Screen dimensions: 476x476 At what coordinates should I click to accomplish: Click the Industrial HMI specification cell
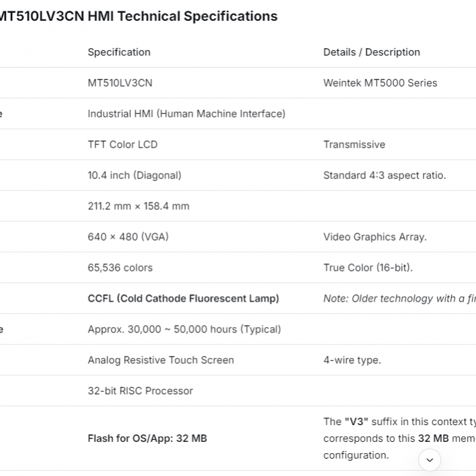pos(186,114)
